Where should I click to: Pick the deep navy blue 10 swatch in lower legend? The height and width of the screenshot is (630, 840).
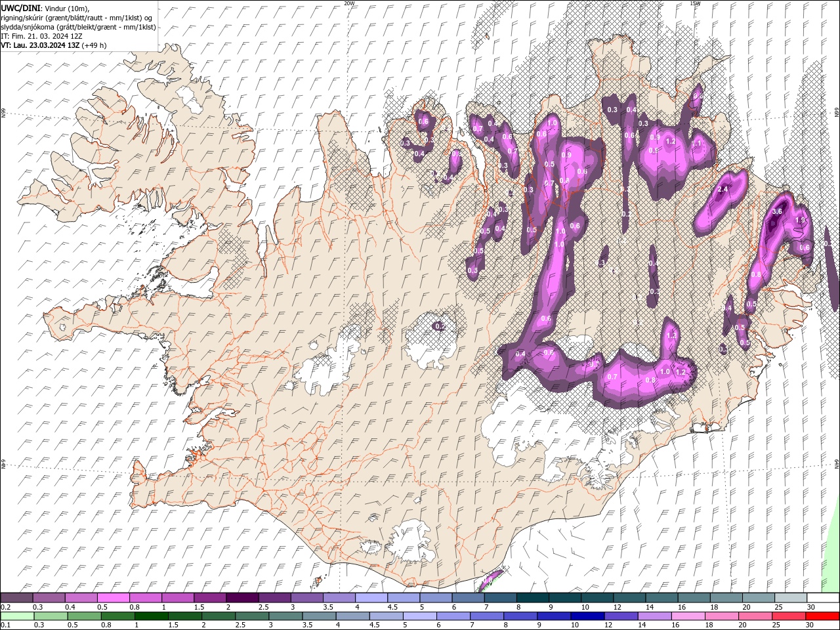[x=587, y=616]
